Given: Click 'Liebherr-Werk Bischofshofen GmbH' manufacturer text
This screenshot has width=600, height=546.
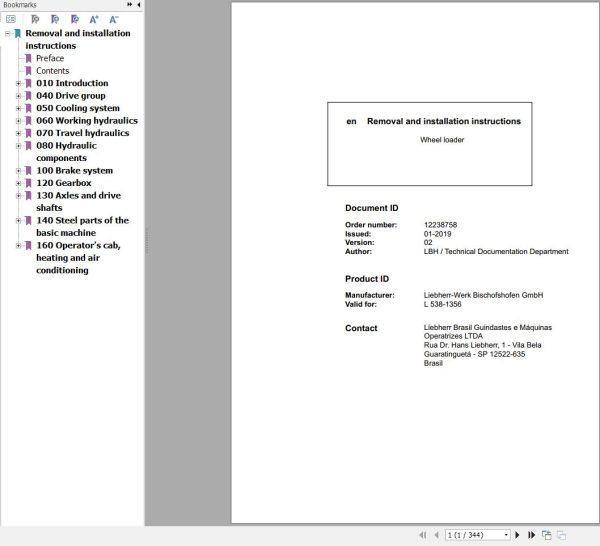Looking at the screenshot, I should [x=483, y=295].
